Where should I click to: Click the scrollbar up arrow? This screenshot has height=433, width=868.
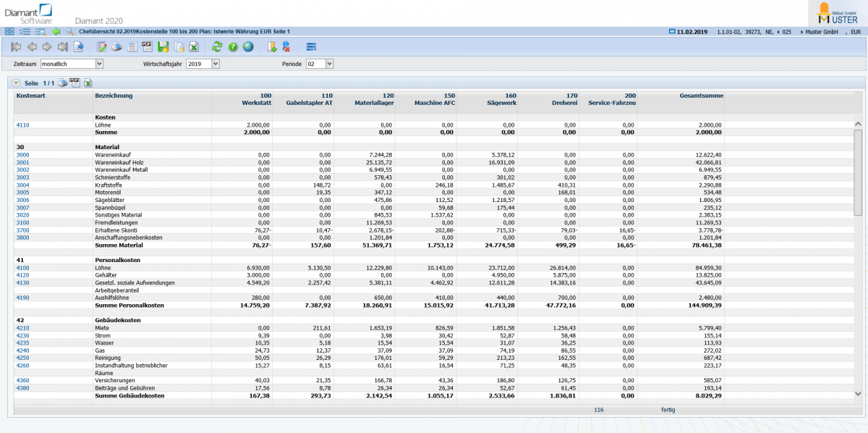(x=858, y=125)
